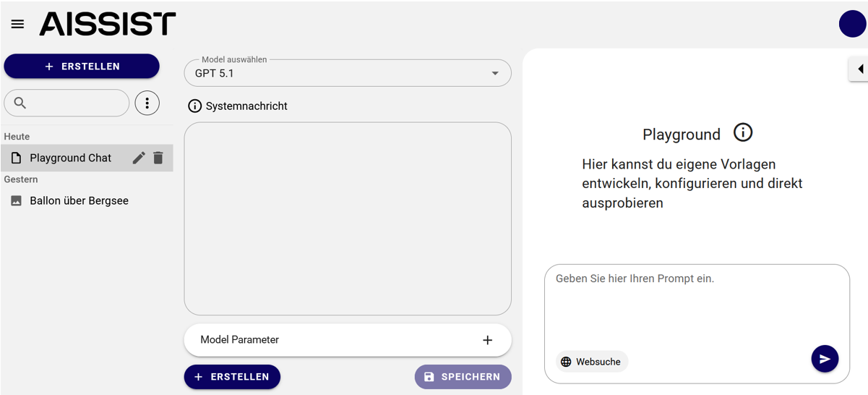Viewport: 868px width, 395px height.
Task: Click the bottom ERSTELLEN button
Action: tap(232, 377)
